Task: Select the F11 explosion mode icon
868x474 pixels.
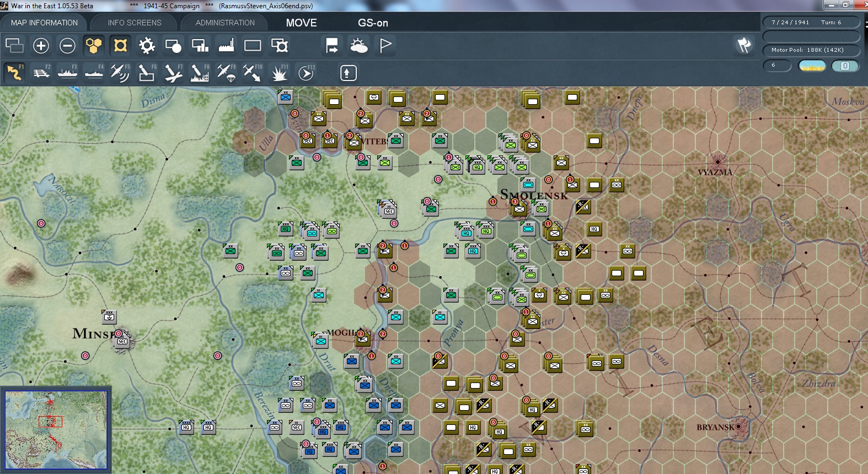Action: [279, 72]
